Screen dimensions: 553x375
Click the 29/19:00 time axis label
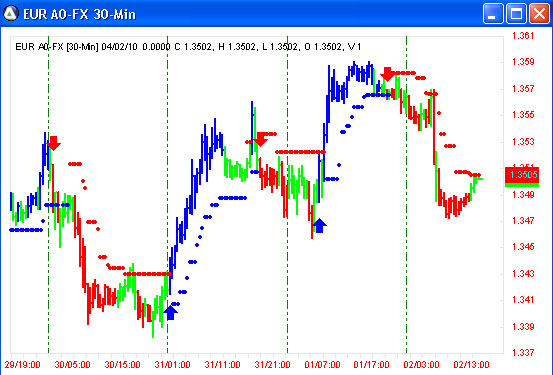pyautogui.click(x=23, y=364)
